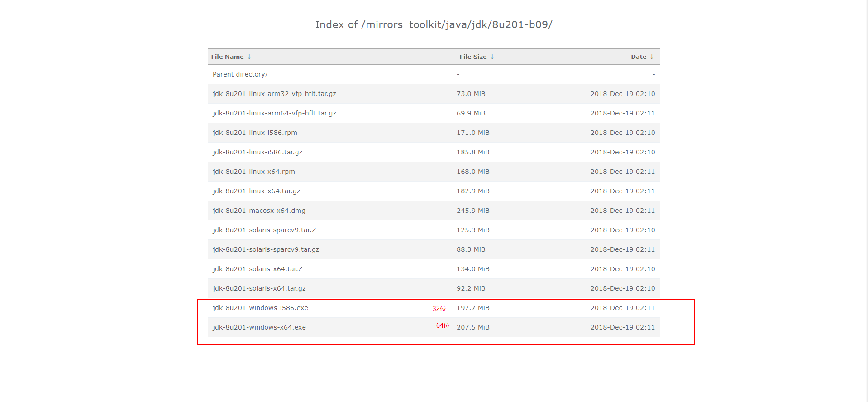Open the Parent directory/ link
The image size is (868, 402).
240,74
